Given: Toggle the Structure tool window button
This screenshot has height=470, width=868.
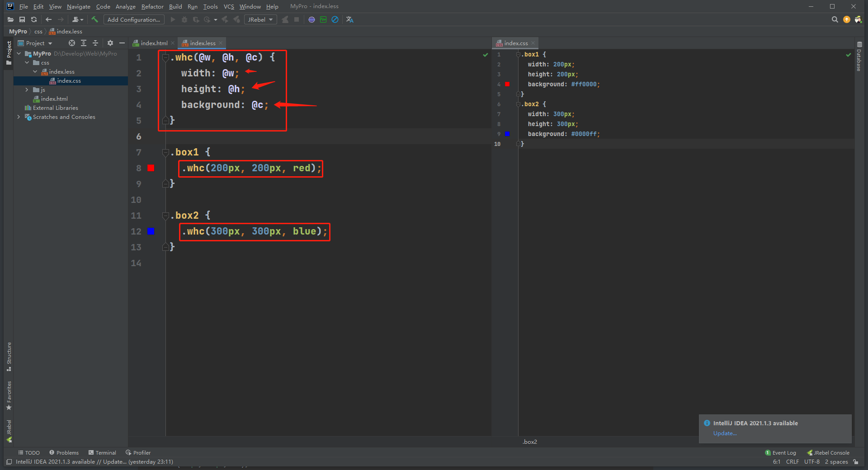Looking at the screenshot, I should [9, 357].
